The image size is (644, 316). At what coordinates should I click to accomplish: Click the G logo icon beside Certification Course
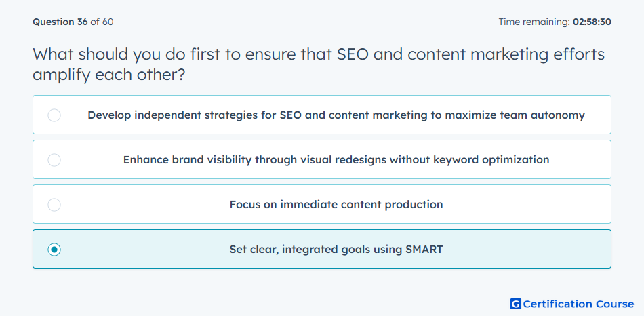click(x=515, y=304)
